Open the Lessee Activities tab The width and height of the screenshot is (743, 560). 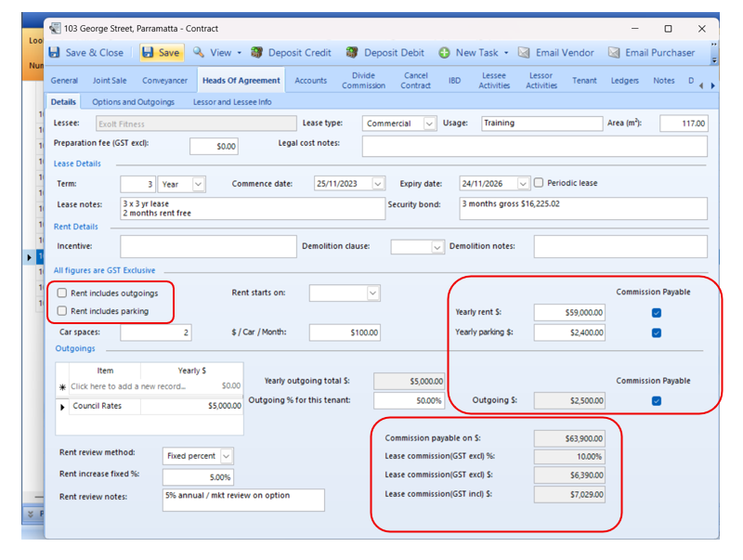click(x=494, y=80)
